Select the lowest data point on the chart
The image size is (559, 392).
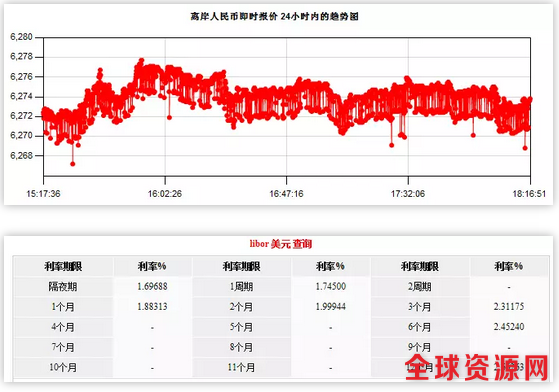pyautogui.click(x=73, y=164)
